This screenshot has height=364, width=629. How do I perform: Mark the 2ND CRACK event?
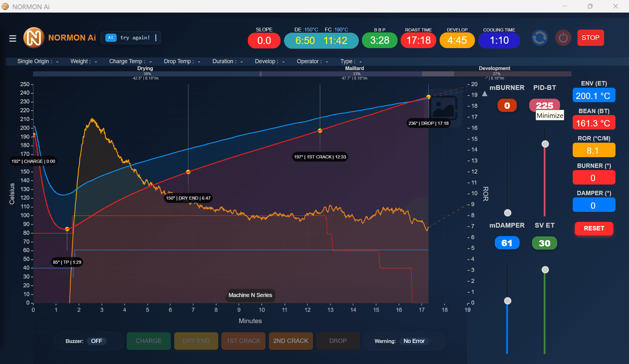(291, 341)
